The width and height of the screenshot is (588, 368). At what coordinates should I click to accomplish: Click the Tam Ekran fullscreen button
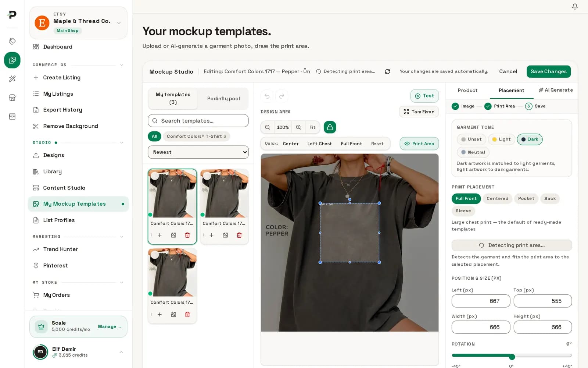tap(419, 112)
